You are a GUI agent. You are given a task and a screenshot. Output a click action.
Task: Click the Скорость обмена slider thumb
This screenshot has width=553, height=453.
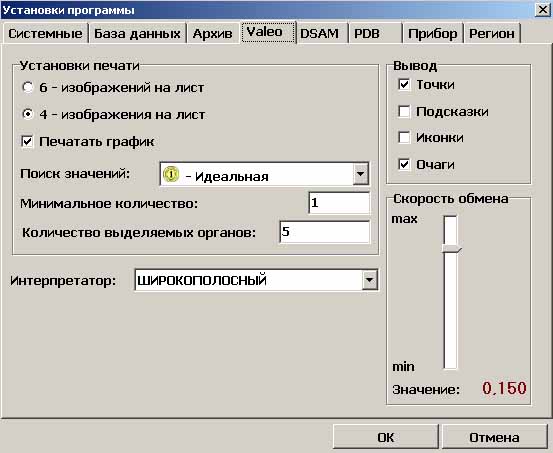coord(451,249)
